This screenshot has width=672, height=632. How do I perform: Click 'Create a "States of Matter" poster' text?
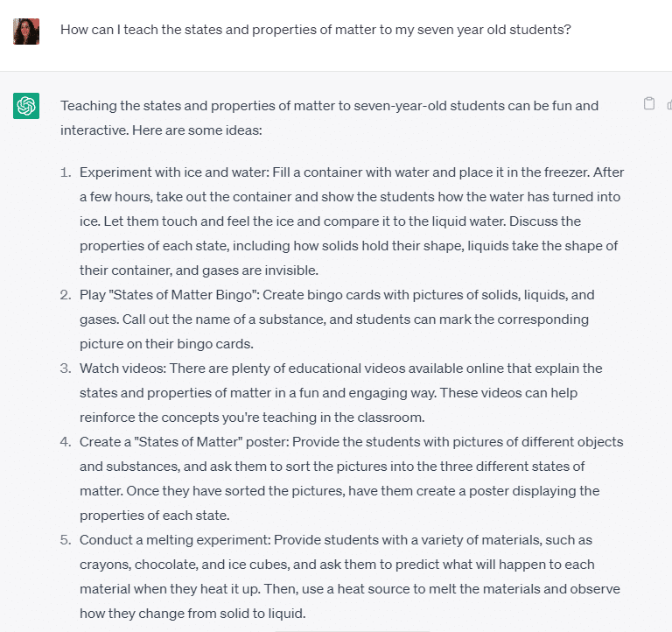[x=184, y=442]
